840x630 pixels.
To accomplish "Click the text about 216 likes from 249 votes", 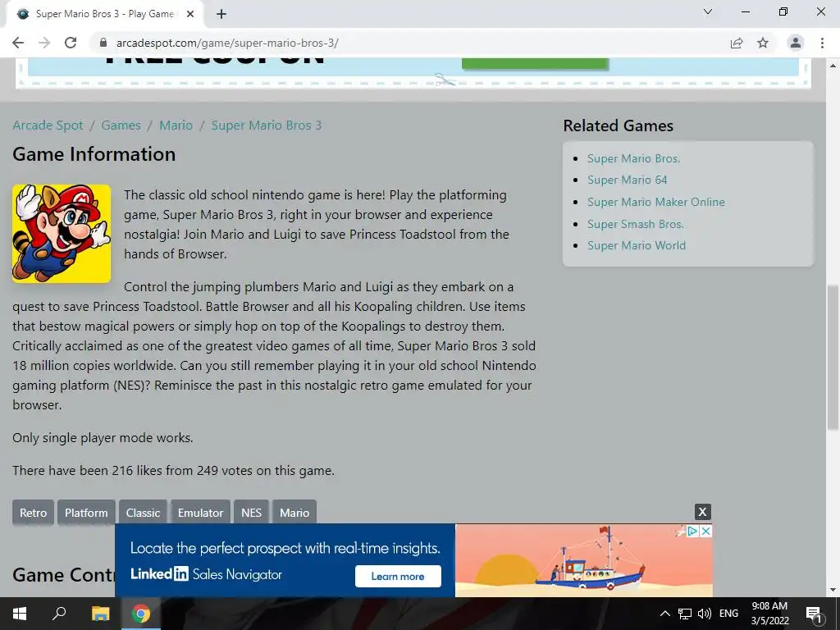I will (174, 470).
